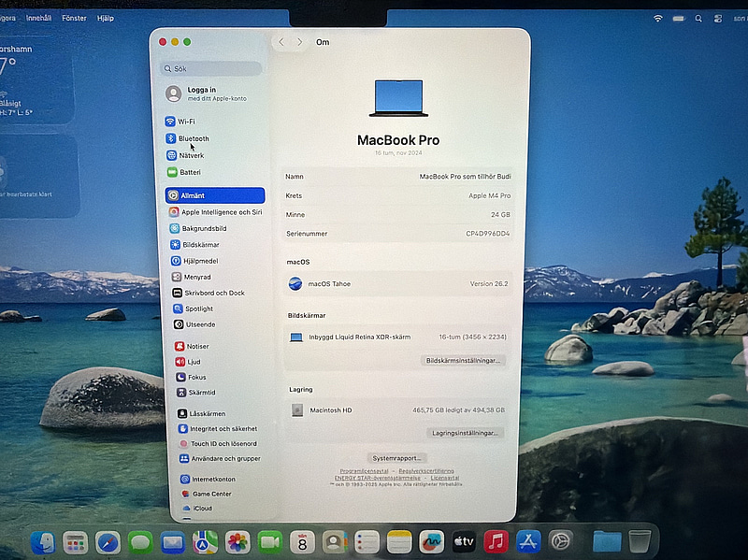748x560 pixels.
Task: Open Integritet och säkerhet settings
Action: pos(223,428)
